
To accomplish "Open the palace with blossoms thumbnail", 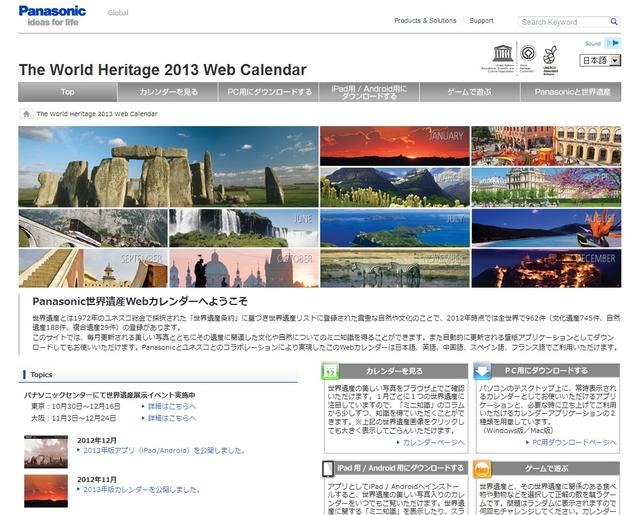I will point(546,187).
